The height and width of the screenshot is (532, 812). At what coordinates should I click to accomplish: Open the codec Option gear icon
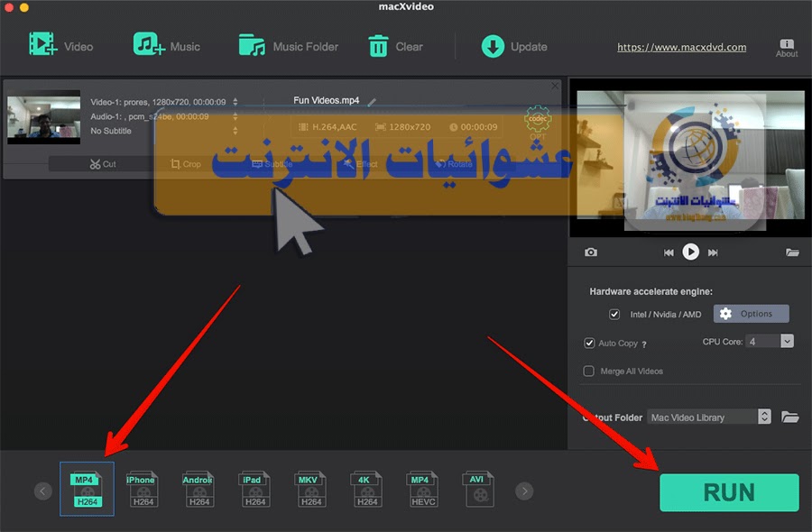(538, 121)
